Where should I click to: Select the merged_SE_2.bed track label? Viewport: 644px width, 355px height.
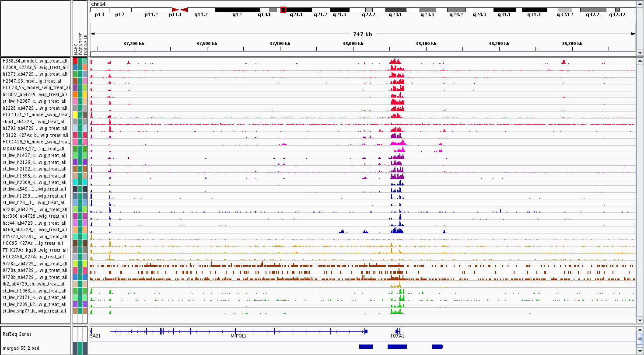pos(20,348)
